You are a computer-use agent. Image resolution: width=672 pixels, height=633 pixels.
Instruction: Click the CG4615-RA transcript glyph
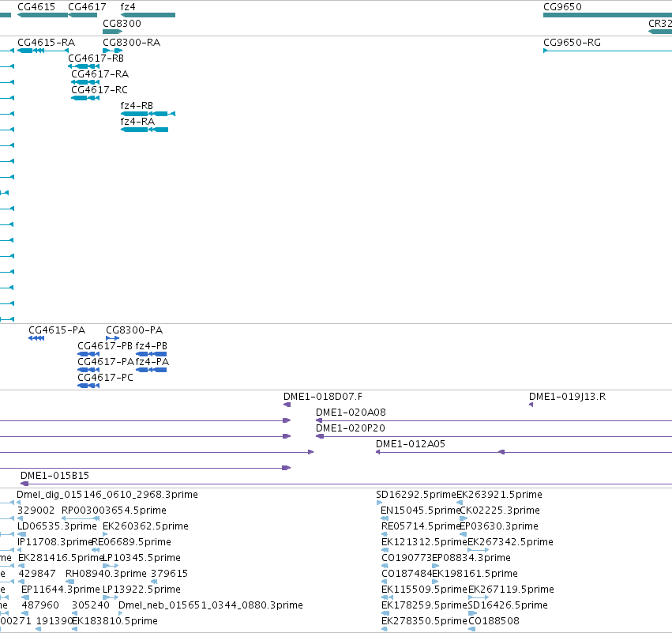(x=43, y=51)
